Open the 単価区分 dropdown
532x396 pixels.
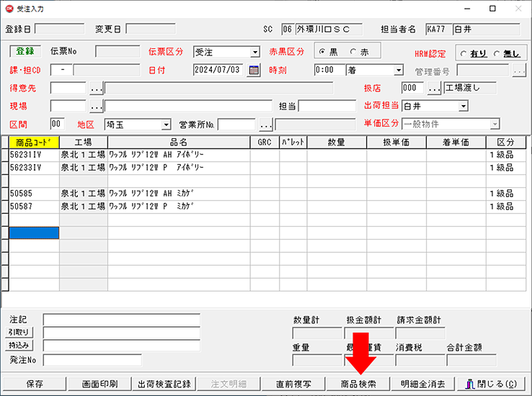point(495,125)
